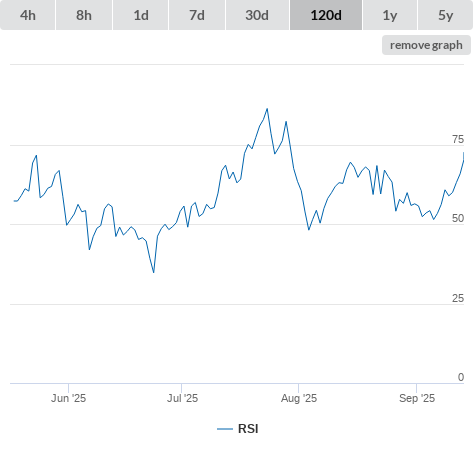Click the Aug '25 axis tick label
This screenshot has width=474, height=455.
299,398
